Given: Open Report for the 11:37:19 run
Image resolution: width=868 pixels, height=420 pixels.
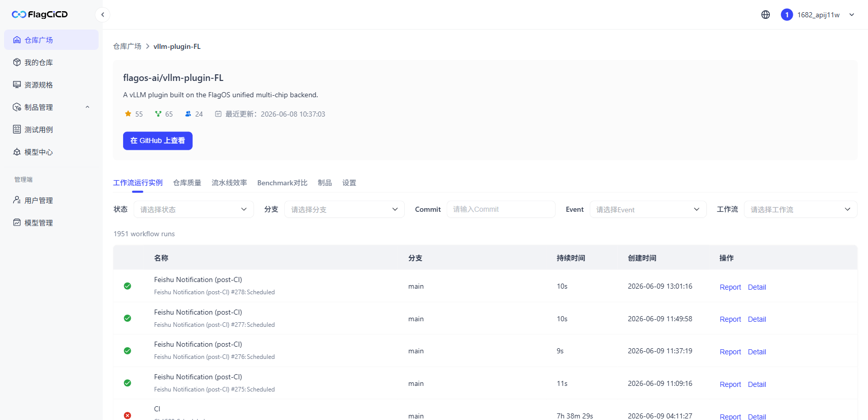Looking at the screenshot, I should [x=730, y=352].
